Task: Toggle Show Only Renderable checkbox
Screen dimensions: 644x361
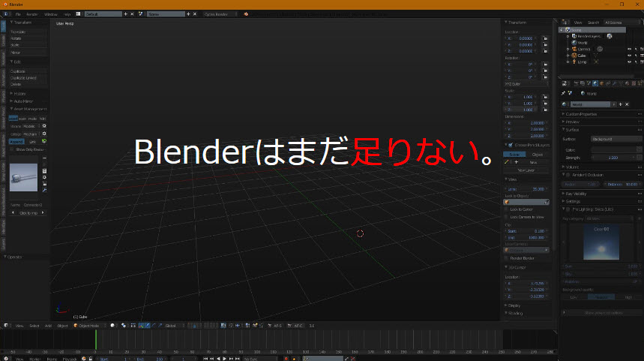Action: [x=12, y=149]
